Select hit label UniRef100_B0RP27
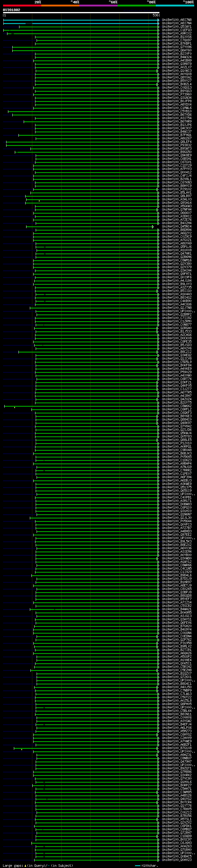 pyautogui.click(x=177, y=785)
